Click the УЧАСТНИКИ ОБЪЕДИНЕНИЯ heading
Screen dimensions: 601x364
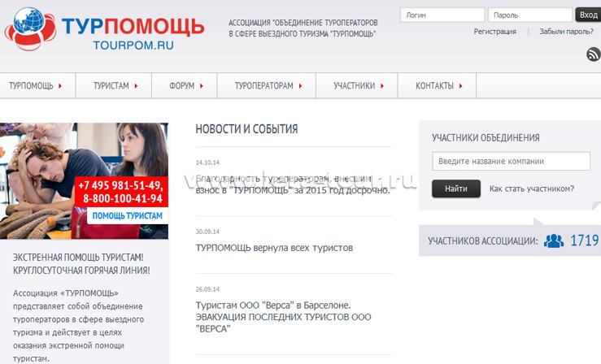tap(486, 138)
